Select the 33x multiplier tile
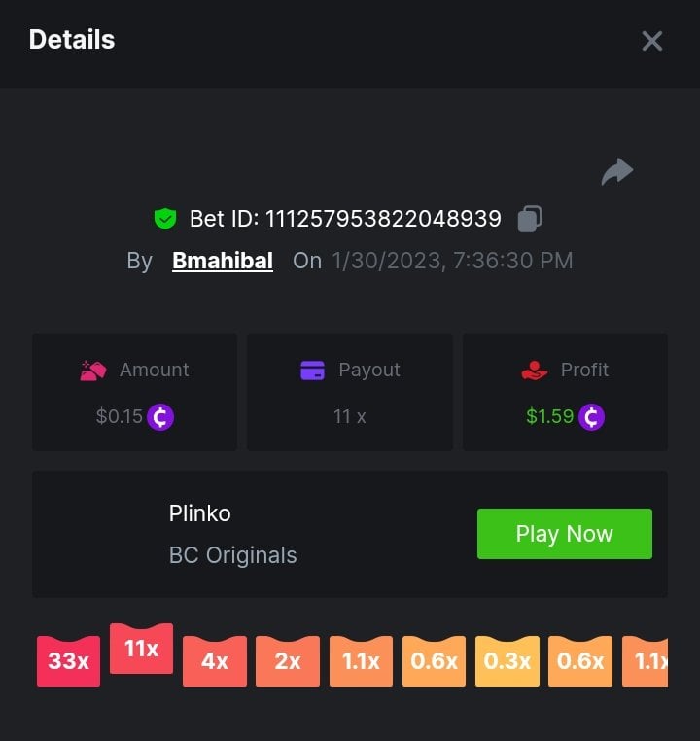 [x=68, y=661]
